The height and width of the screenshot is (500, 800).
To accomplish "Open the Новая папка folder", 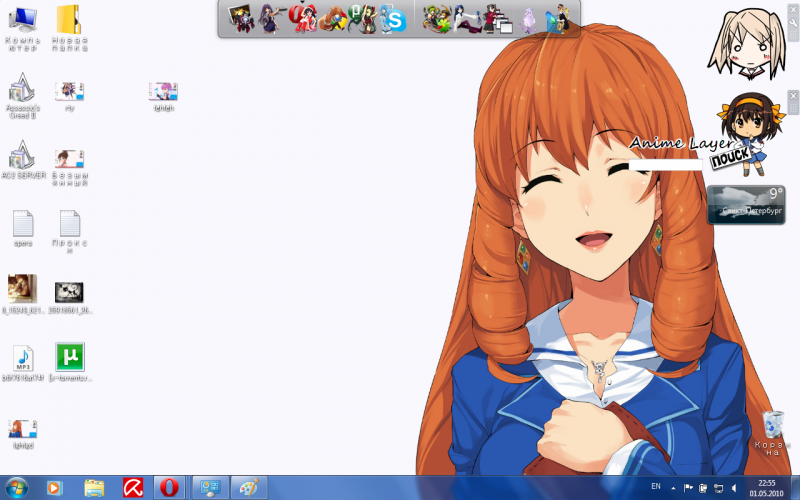I will point(69,20).
